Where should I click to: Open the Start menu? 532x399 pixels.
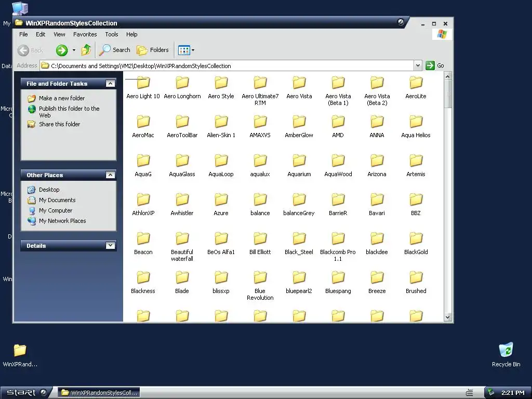coord(25,393)
